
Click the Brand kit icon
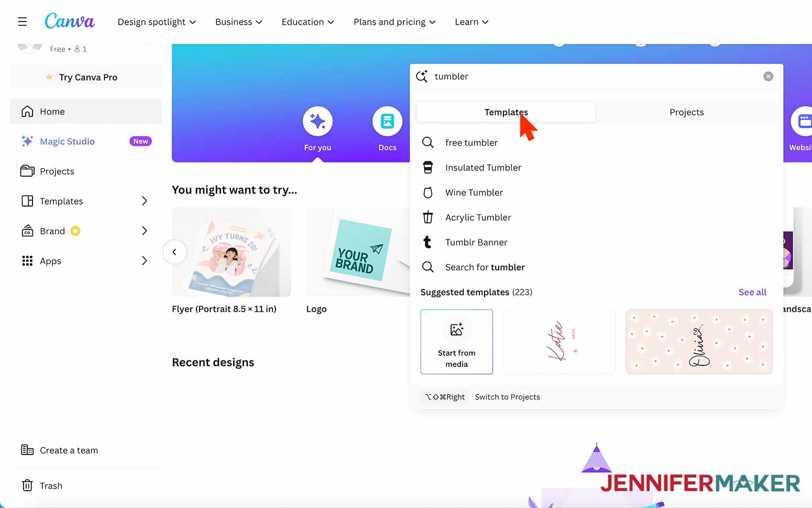click(x=27, y=231)
